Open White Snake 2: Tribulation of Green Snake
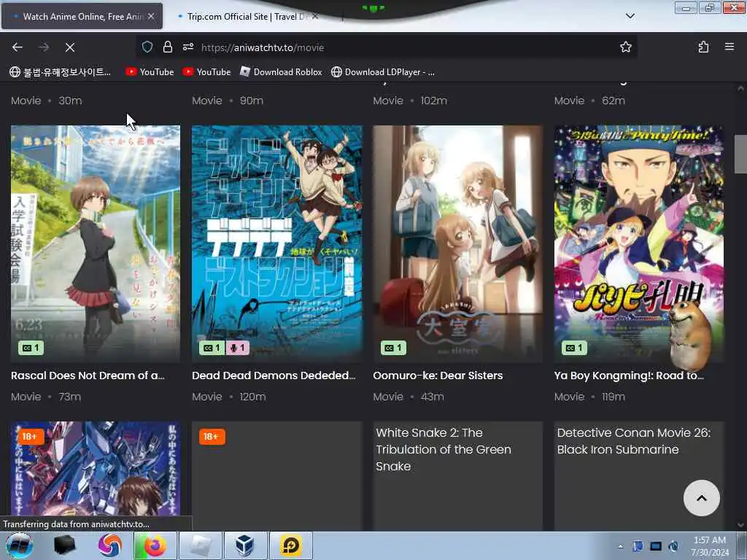Image resolution: width=747 pixels, height=560 pixels. point(458,475)
